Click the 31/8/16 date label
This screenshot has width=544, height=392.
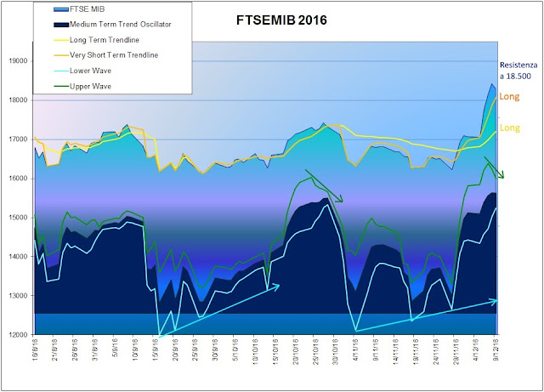pos(96,350)
